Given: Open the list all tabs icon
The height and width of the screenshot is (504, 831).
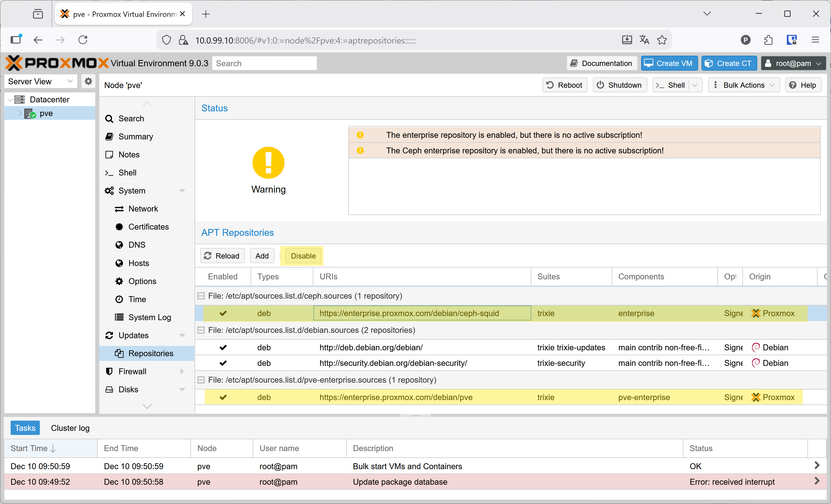Looking at the screenshot, I should [x=707, y=14].
